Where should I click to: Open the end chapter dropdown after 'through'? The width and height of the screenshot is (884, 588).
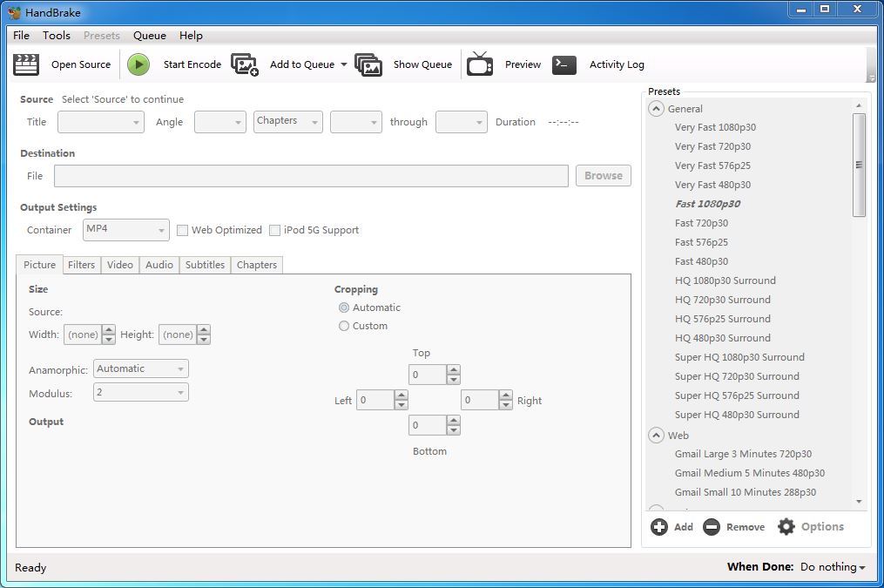pyautogui.click(x=462, y=122)
